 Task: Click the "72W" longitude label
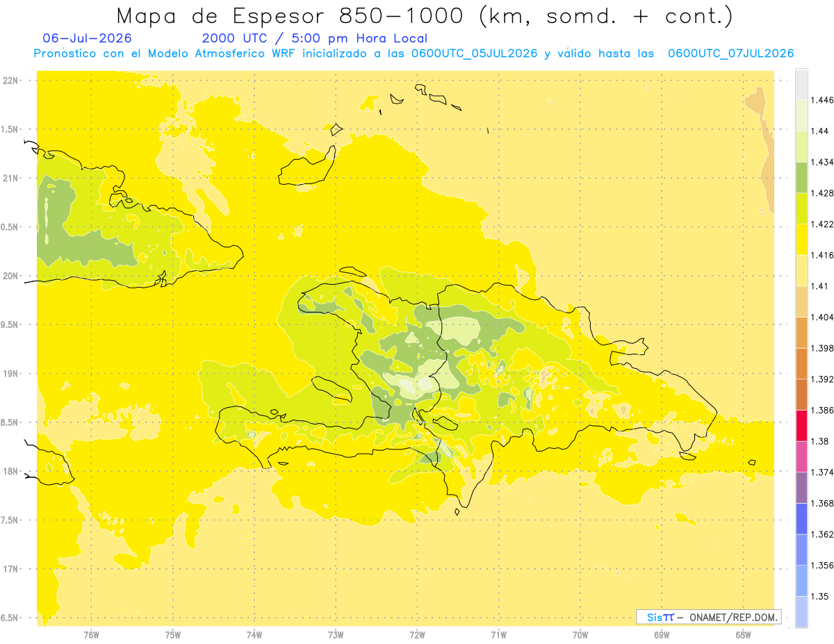418,635
